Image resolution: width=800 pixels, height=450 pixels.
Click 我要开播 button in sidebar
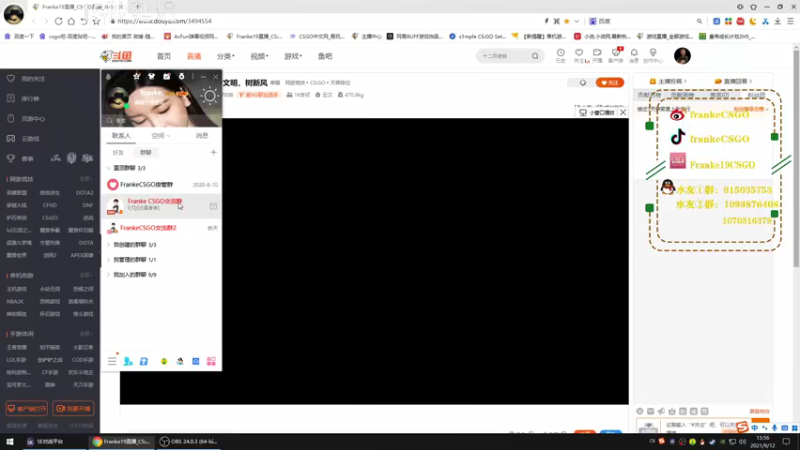tap(73, 409)
